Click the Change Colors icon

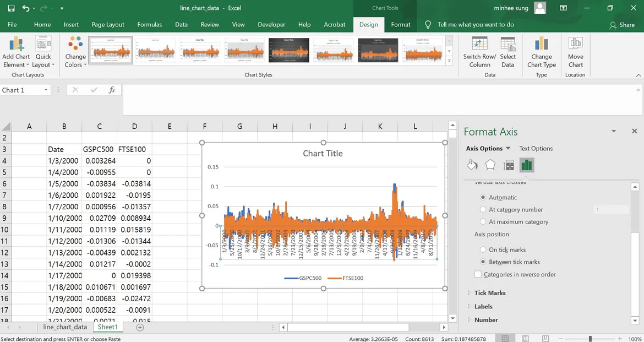(x=75, y=44)
